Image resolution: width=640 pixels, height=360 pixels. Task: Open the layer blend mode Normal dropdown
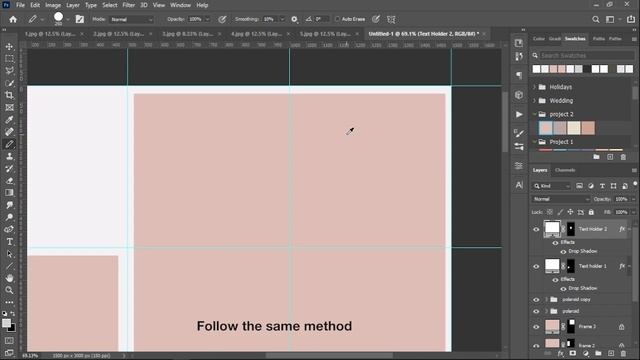[560, 199]
